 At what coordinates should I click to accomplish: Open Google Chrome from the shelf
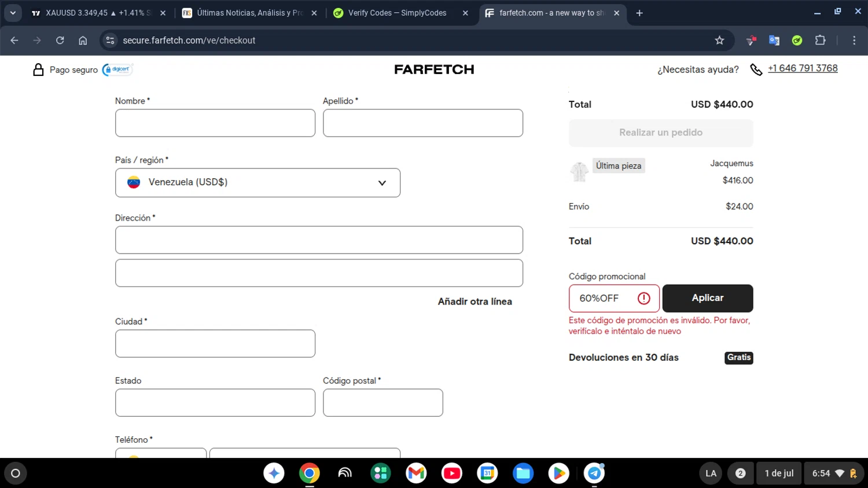coord(310,474)
